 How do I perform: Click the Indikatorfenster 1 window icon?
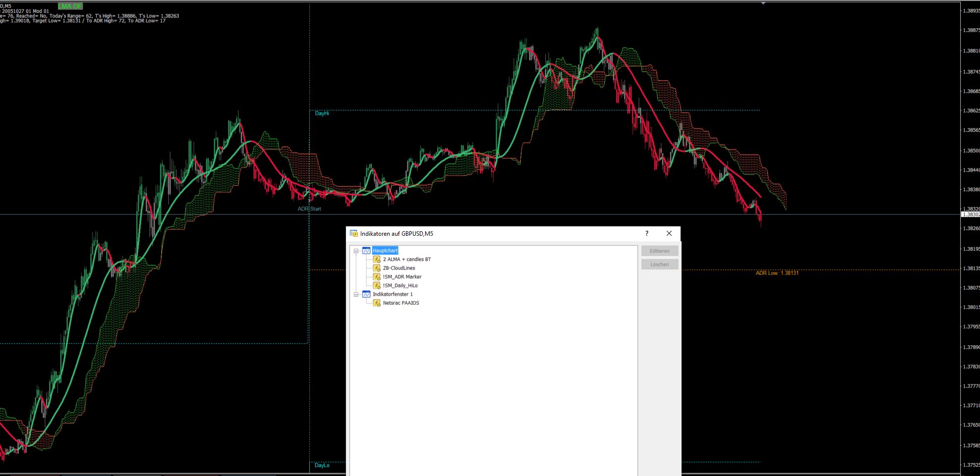click(x=366, y=294)
